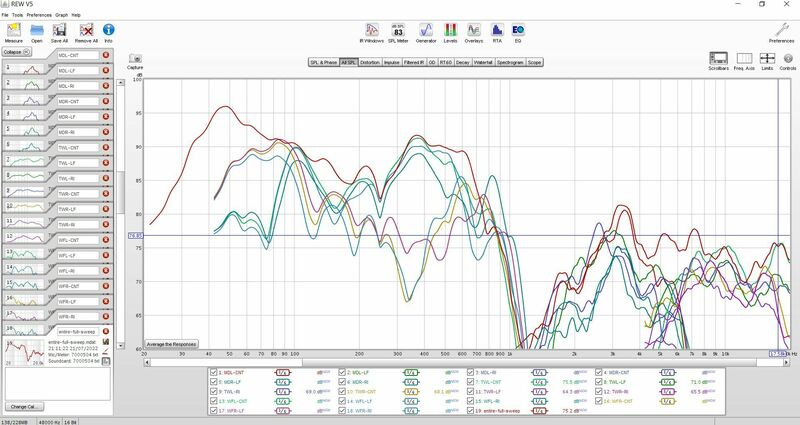Select the Scope tab
800x425 pixels.
coord(534,62)
